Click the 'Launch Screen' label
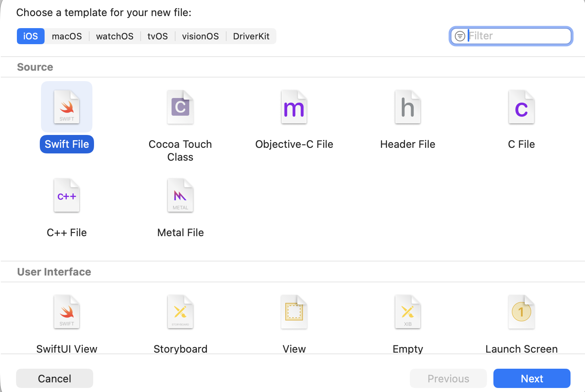This screenshot has width=585, height=392. [x=522, y=349]
